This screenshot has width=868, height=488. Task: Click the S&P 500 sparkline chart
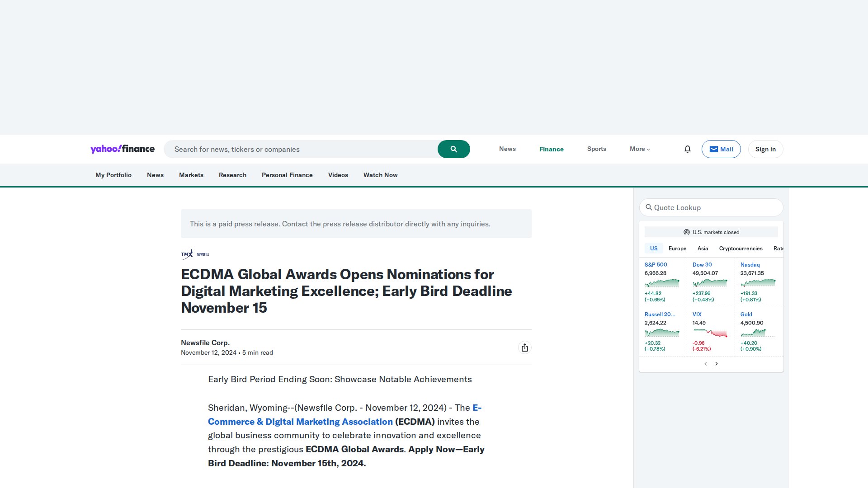[x=662, y=282]
